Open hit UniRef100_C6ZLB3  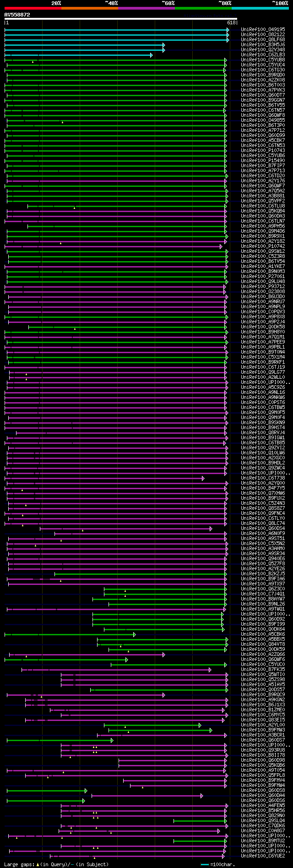click(x=263, y=55)
